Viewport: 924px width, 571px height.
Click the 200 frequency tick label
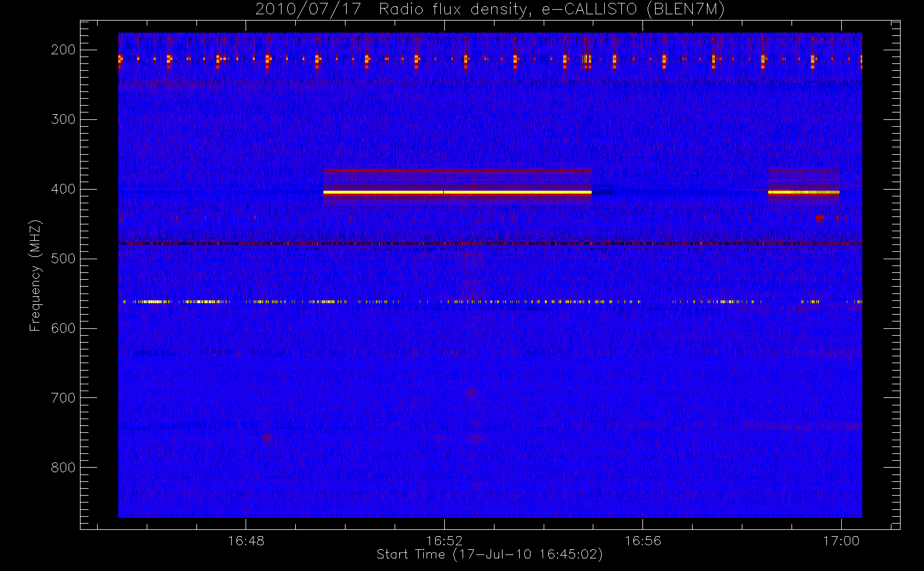tap(63, 50)
